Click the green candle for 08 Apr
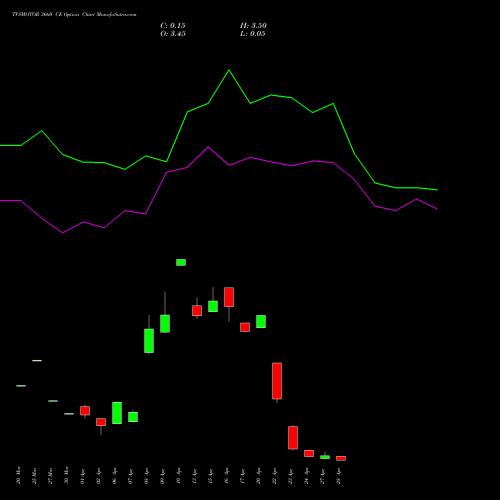 [149, 341]
